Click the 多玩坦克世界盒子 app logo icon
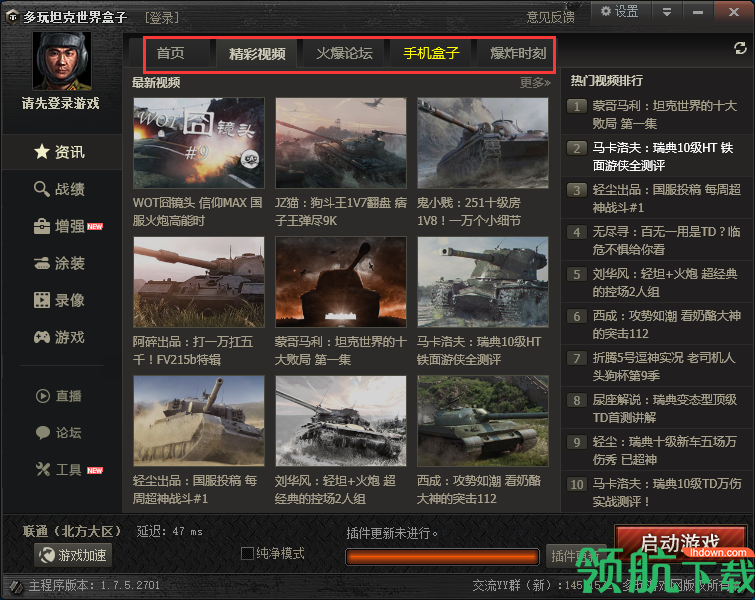Image resolution: width=755 pixels, height=600 pixels. pos(13,17)
